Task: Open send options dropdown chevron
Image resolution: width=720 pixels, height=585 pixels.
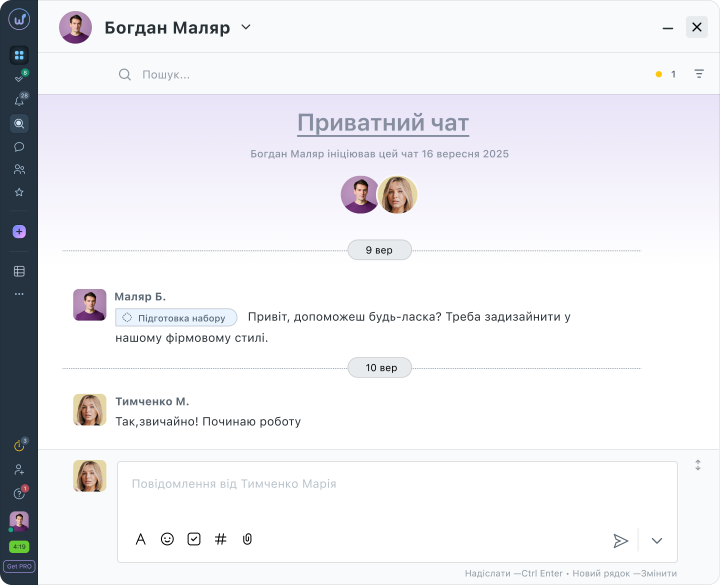Action: click(657, 540)
